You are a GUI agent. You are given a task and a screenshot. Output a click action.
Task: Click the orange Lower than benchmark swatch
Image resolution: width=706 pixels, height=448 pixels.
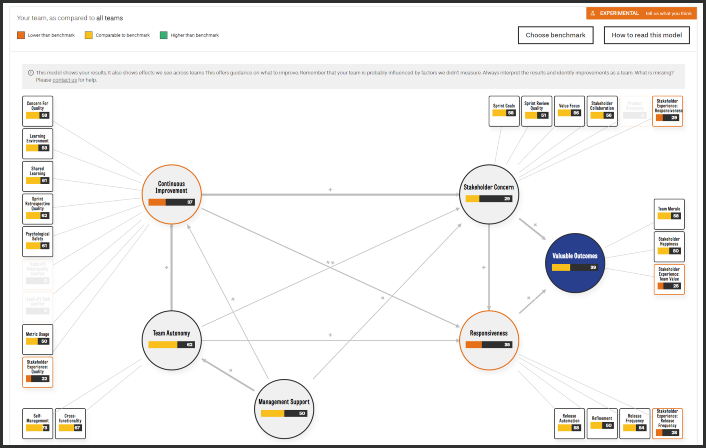click(x=21, y=35)
